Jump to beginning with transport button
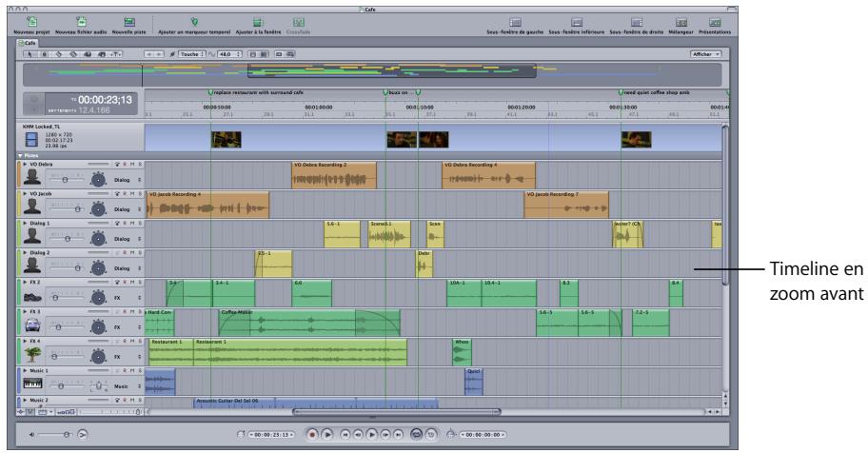The height and width of the screenshot is (453, 868). (345, 435)
